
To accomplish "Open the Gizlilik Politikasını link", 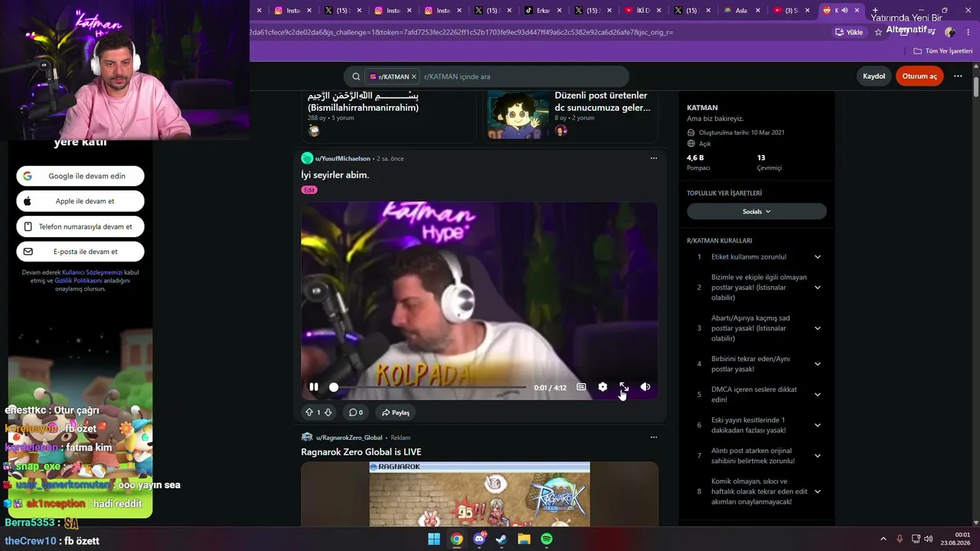I will click(x=78, y=281).
